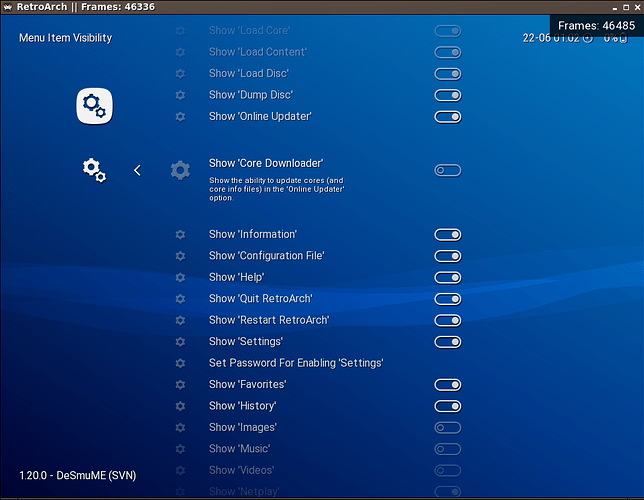644x500 pixels.
Task: Click the gear icon beside Show 'Online Updater'
Action: [180, 117]
